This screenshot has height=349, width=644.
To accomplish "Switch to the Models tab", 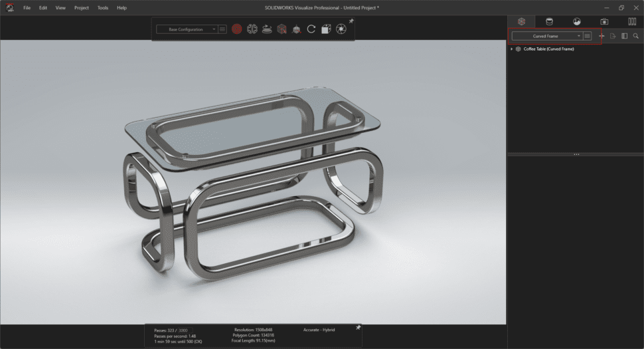I will click(x=521, y=21).
